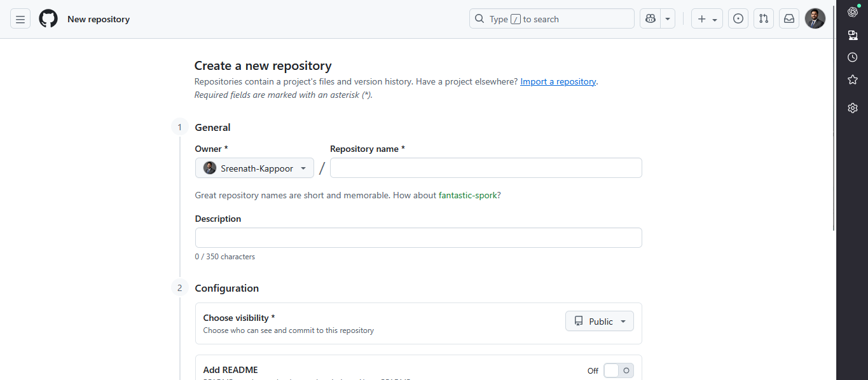Click the GitHub Octocat logo
The image size is (868, 380).
click(x=48, y=19)
